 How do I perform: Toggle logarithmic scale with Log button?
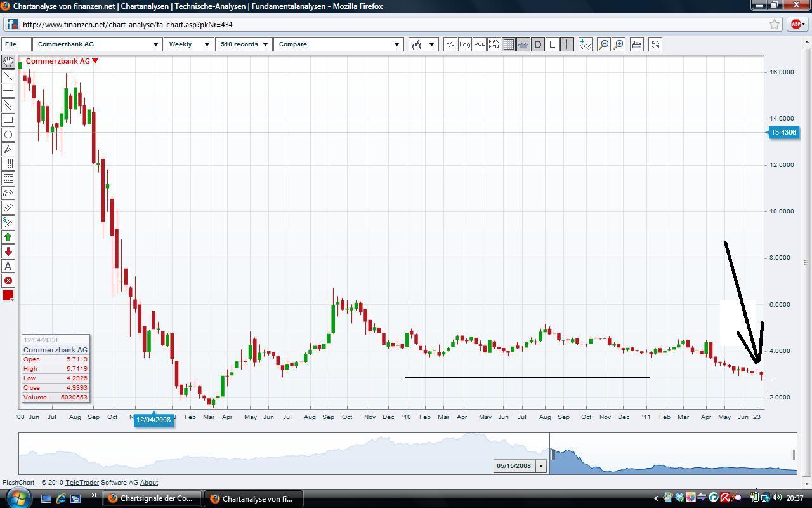click(464, 44)
